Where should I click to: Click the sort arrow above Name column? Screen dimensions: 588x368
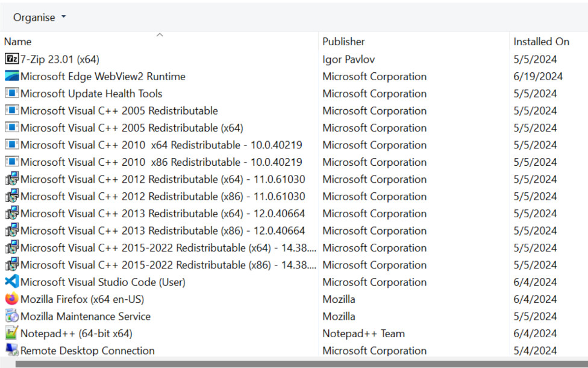pos(160,35)
